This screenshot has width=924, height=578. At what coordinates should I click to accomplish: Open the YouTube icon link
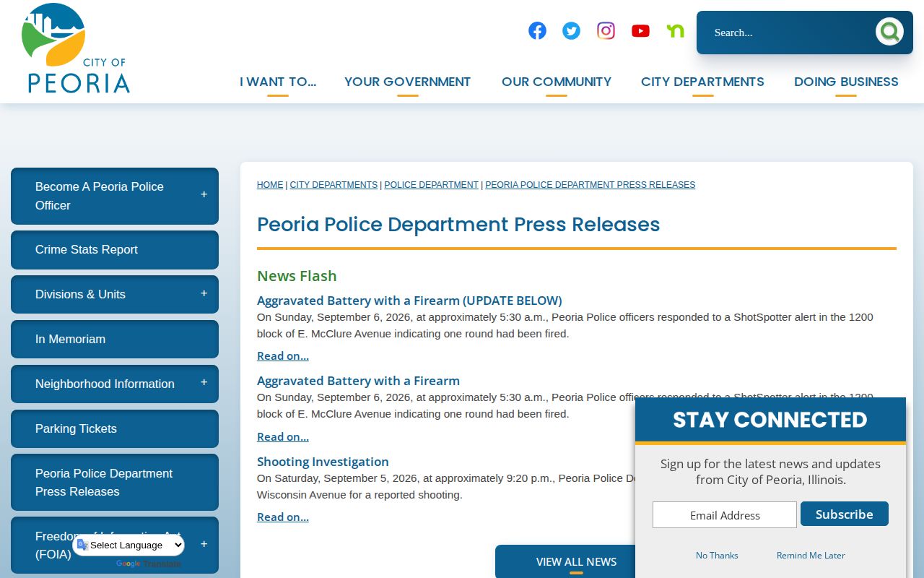point(640,30)
